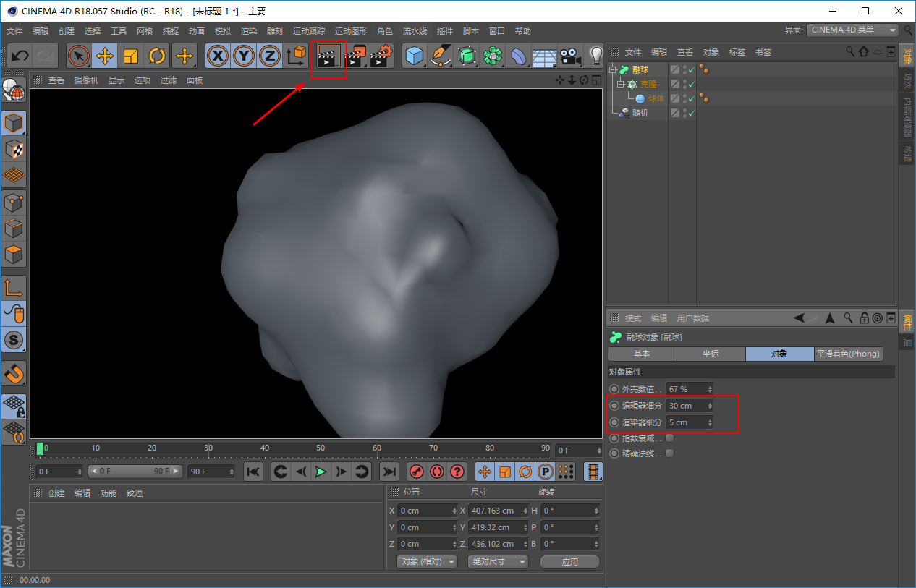The height and width of the screenshot is (588, 916).
Task: Click timeline at frame 30
Action: [x=208, y=448]
